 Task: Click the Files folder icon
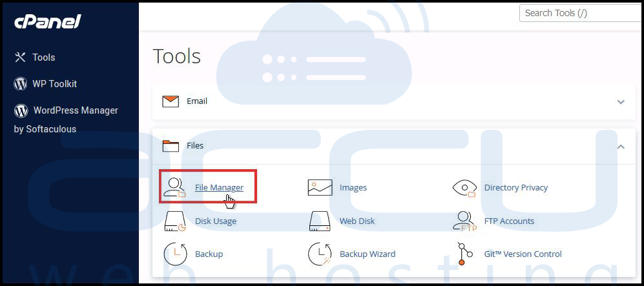(171, 146)
